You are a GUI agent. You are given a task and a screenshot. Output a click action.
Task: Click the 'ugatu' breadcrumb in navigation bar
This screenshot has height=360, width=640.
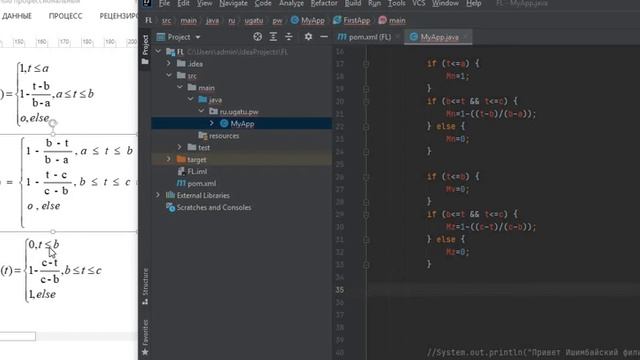coord(253,20)
